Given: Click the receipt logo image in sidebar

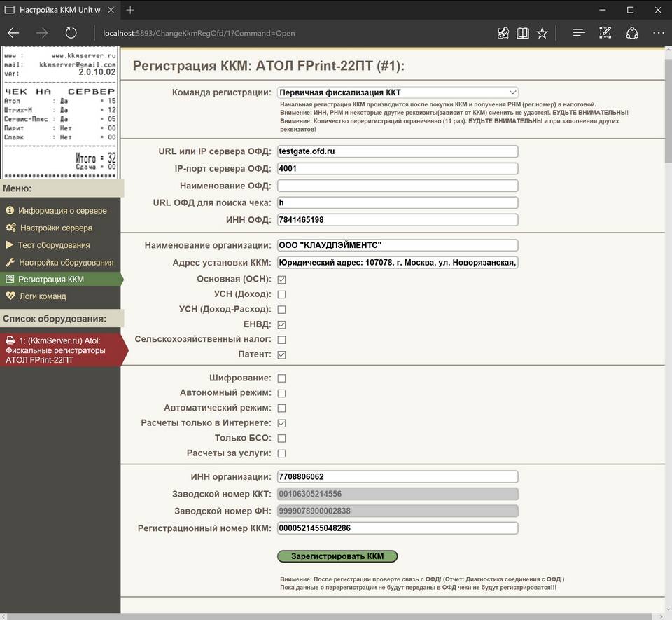Looking at the screenshot, I should (60, 113).
